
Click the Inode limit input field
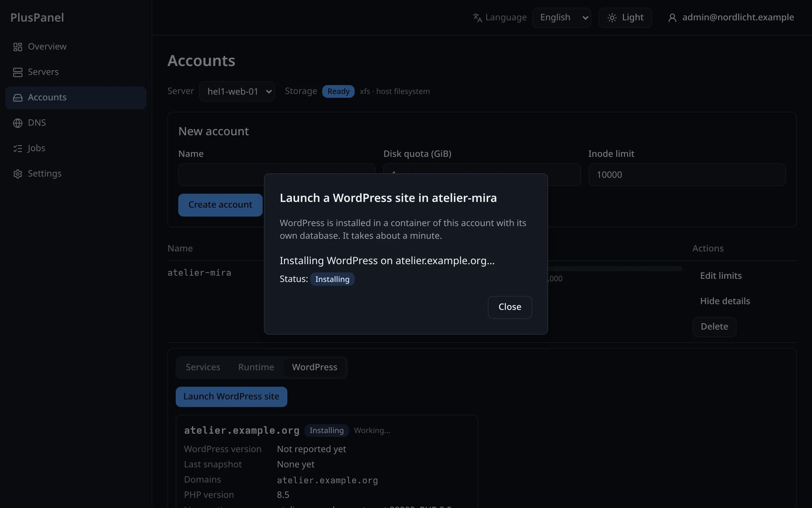[687, 175]
